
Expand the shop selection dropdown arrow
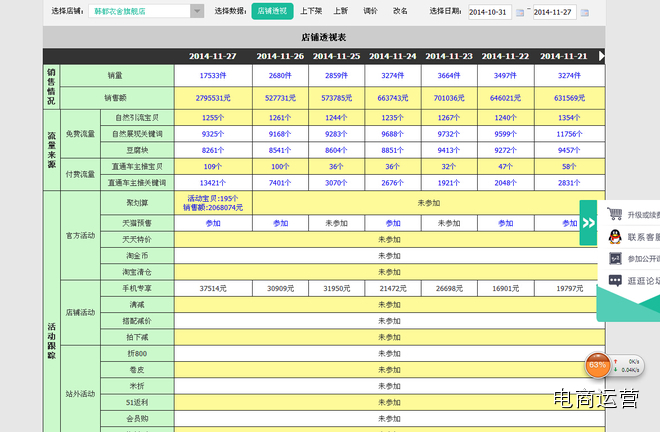[x=197, y=11]
